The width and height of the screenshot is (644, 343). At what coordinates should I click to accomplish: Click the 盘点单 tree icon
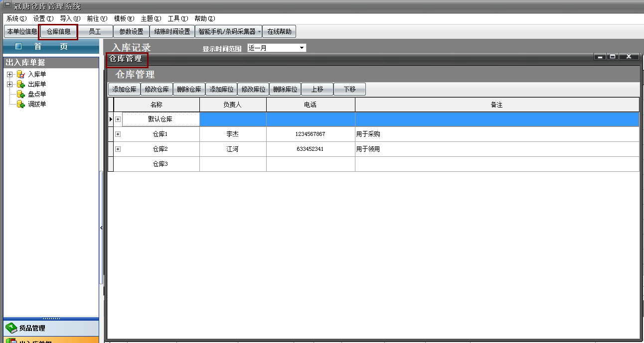[20, 95]
